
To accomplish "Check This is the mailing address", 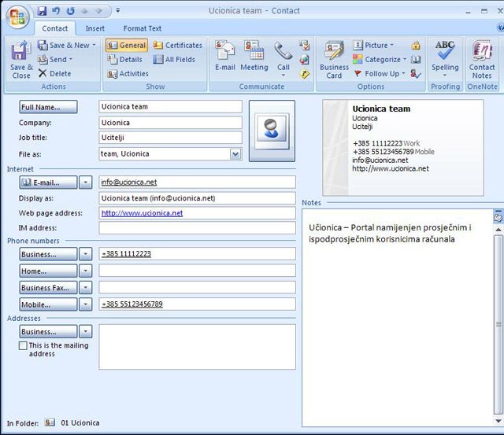I will [x=23, y=346].
